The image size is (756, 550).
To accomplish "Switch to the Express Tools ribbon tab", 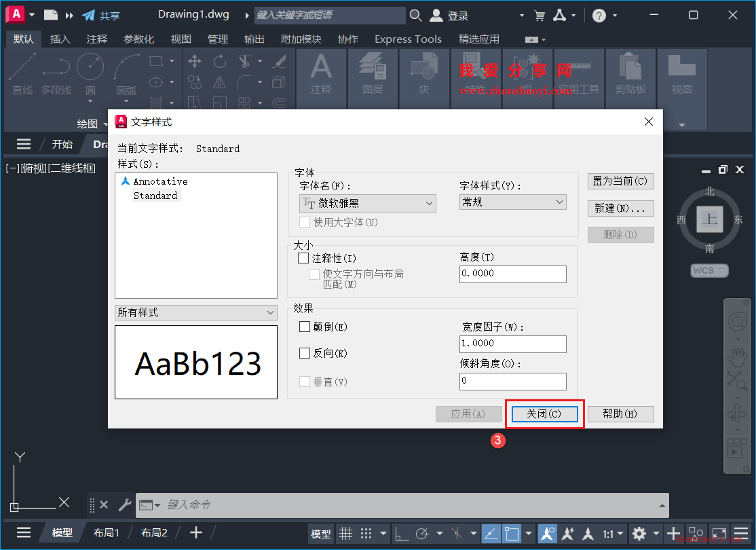I will 408,39.
